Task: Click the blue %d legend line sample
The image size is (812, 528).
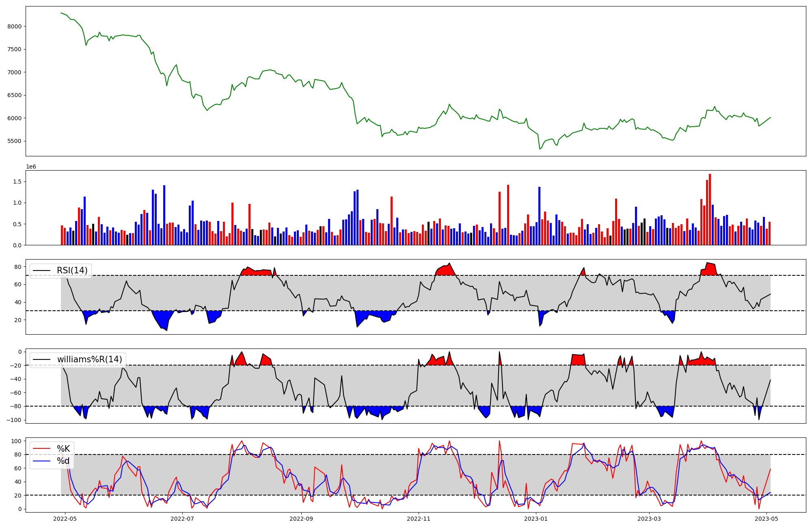Action: [x=42, y=461]
